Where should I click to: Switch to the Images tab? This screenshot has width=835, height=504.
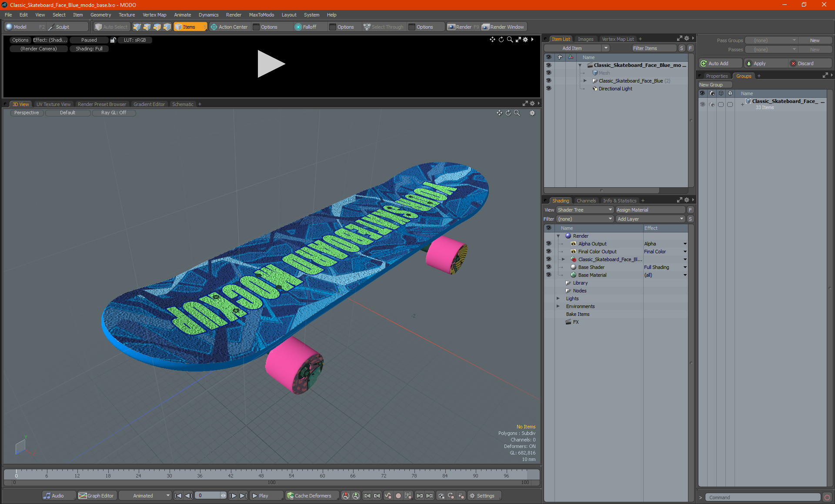pyautogui.click(x=585, y=39)
